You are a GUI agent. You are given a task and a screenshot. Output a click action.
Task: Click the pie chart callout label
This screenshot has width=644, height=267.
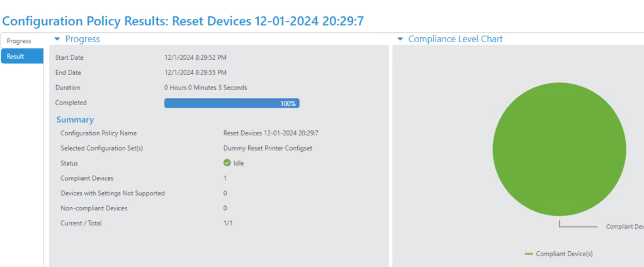pyautogui.click(x=624, y=227)
